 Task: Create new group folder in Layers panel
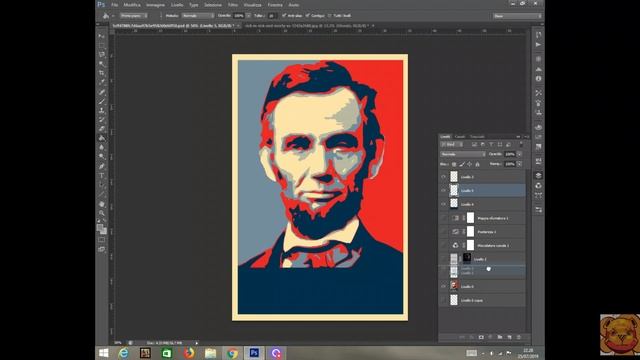[x=500, y=337]
